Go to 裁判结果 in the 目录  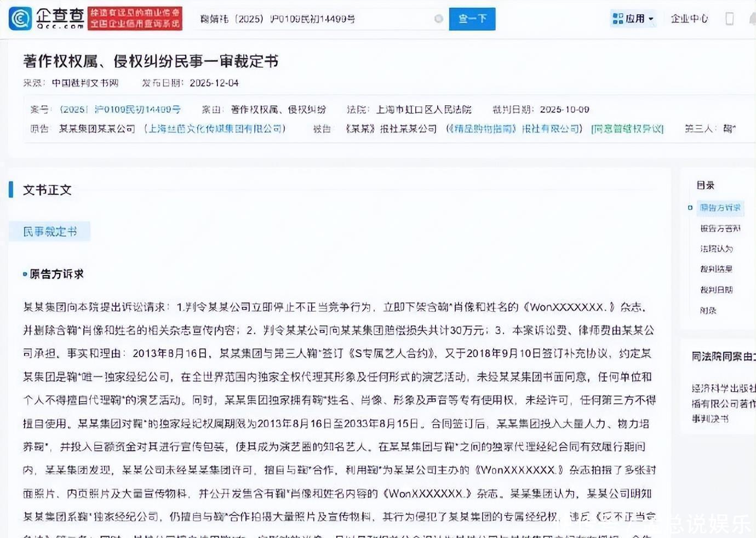click(x=716, y=269)
